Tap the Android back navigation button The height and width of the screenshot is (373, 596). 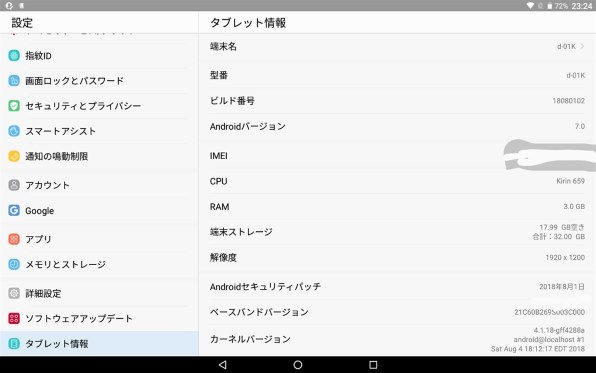coord(223,365)
